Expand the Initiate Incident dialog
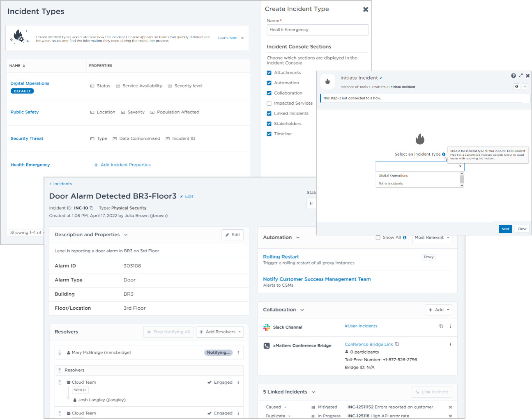Screen dimensions: 532x419 coord(521,76)
